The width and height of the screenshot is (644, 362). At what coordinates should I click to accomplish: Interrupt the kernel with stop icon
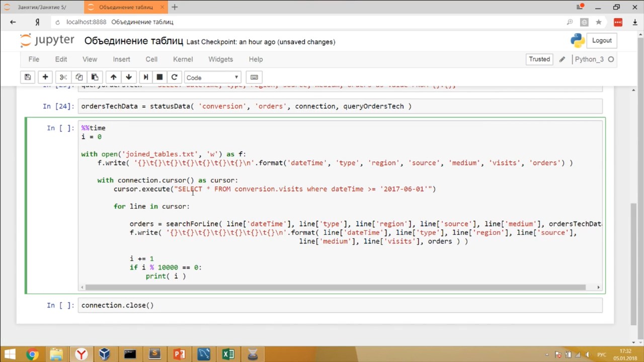(x=159, y=77)
